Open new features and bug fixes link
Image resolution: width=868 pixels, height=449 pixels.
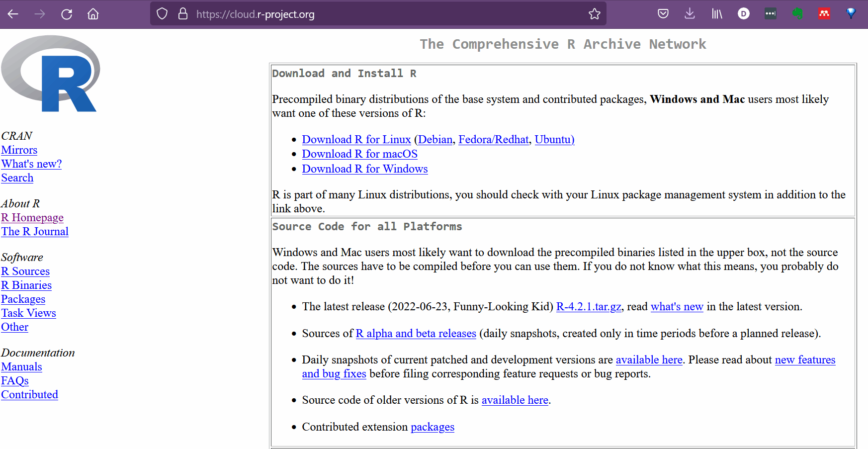[x=805, y=360]
